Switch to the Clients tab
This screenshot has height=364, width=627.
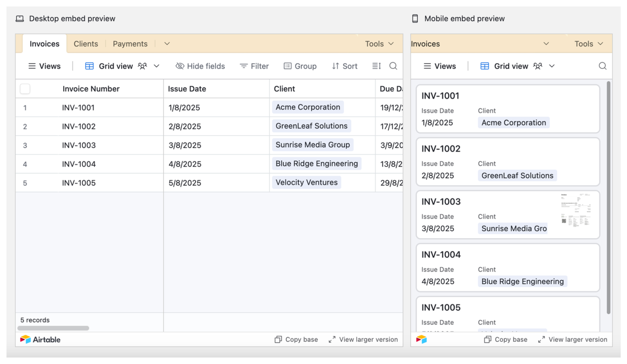click(x=86, y=43)
